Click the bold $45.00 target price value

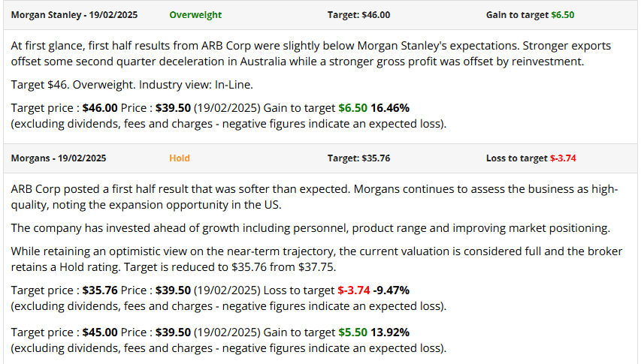coord(100,332)
